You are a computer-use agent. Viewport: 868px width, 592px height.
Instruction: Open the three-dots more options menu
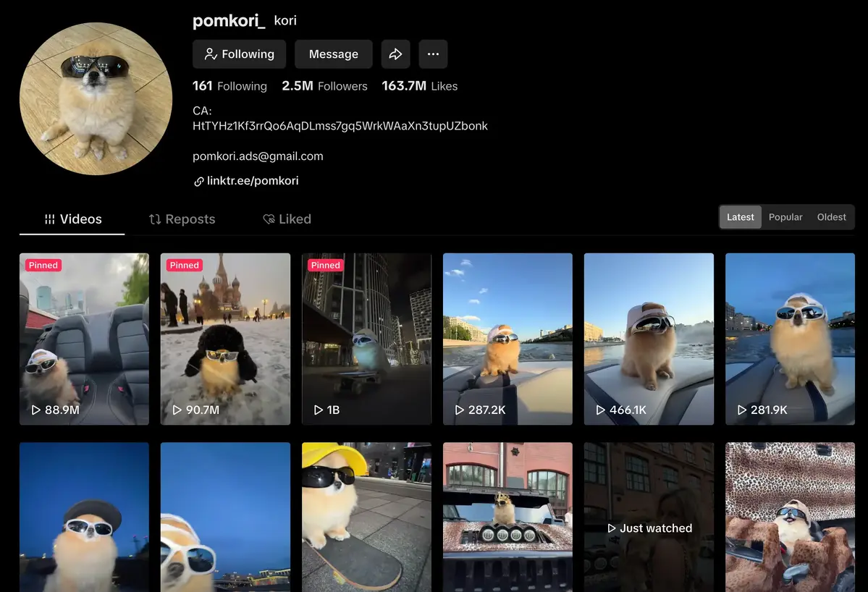tap(433, 54)
